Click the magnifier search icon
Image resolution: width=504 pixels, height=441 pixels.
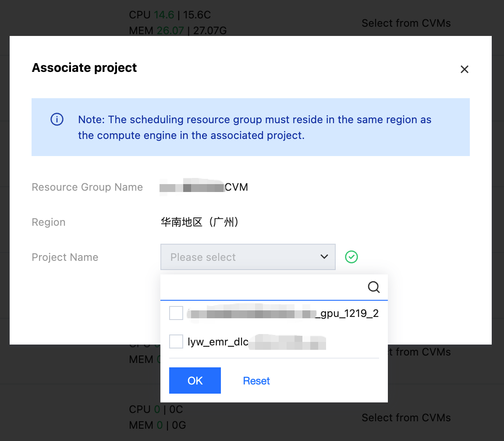pos(373,287)
